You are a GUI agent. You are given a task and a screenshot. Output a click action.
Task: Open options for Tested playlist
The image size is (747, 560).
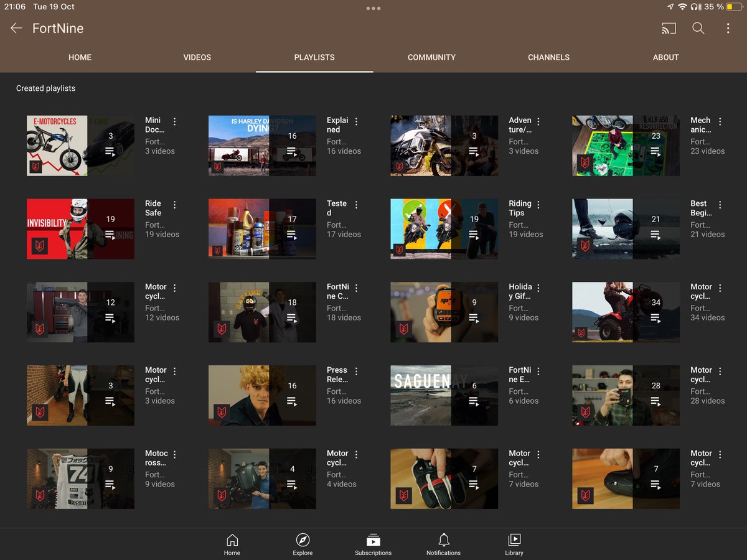[x=357, y=205]
